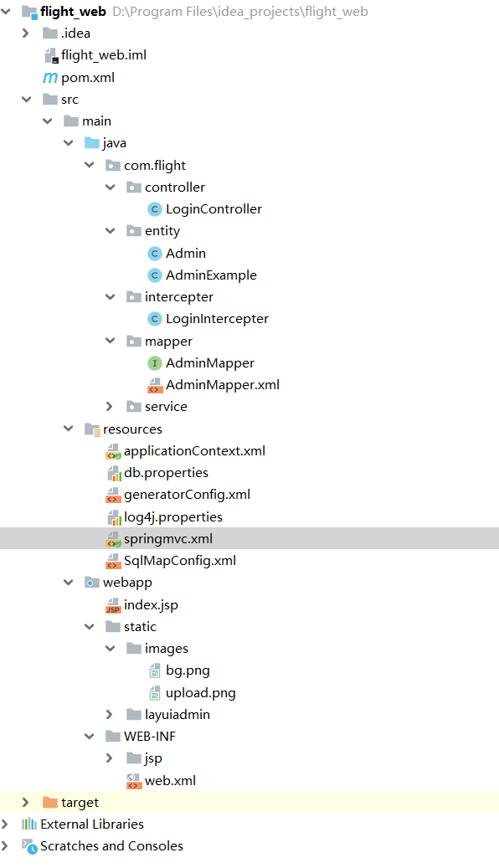Collapse the main folder

tap(48, 121)
